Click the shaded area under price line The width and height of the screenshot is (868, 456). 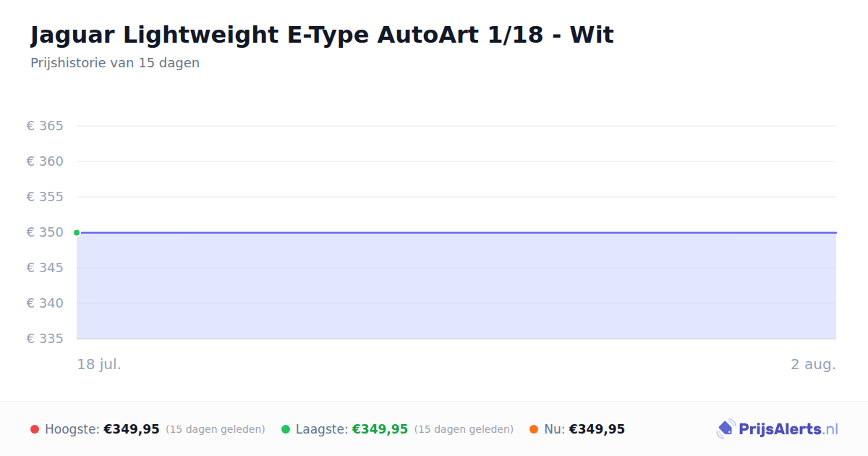(x=456, y=286)
